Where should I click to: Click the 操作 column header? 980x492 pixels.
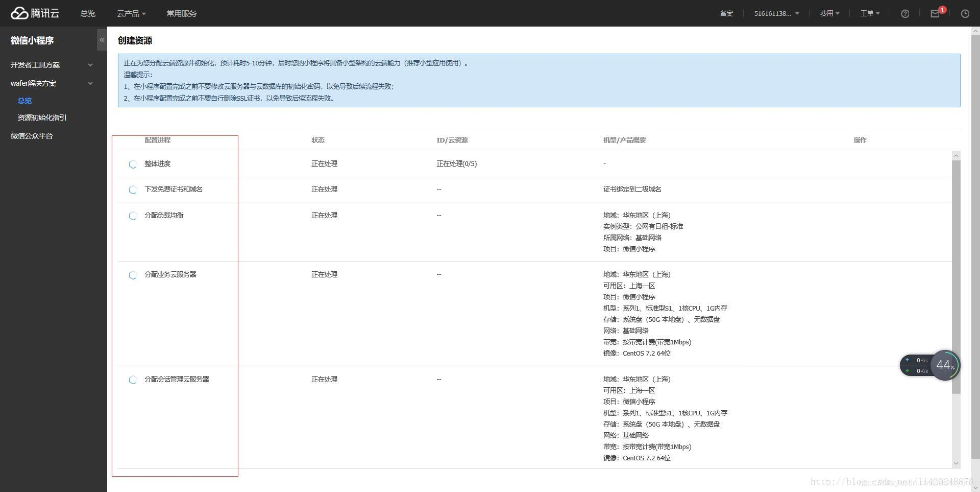(x=860, y=140)
